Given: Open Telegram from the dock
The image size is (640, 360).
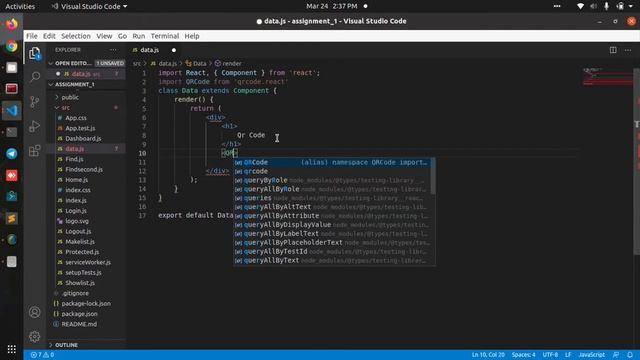Looking at the screenshot, I should click(11, 153).
